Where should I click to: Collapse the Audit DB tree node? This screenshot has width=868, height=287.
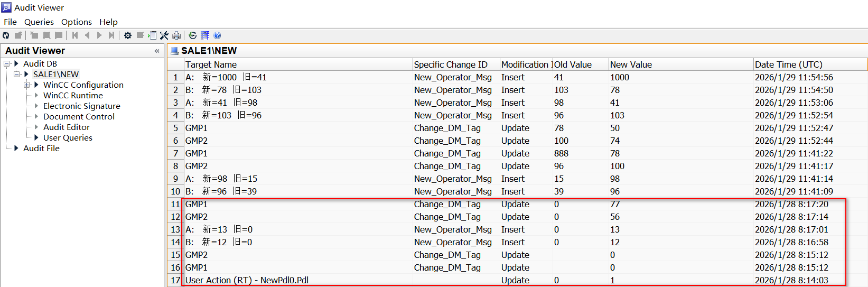point(7,64)
